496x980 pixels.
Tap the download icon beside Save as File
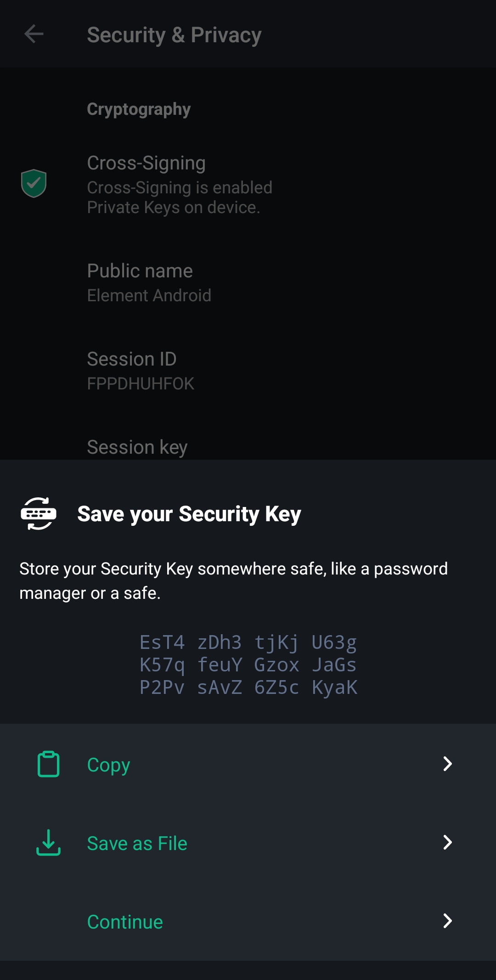click(48, 843)
